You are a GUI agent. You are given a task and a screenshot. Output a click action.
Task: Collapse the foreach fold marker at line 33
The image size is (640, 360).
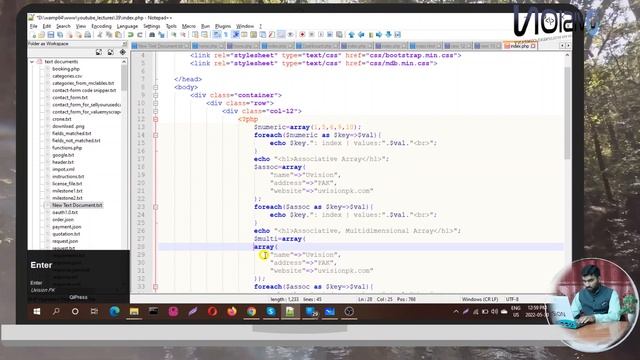(x=156, y=287)
